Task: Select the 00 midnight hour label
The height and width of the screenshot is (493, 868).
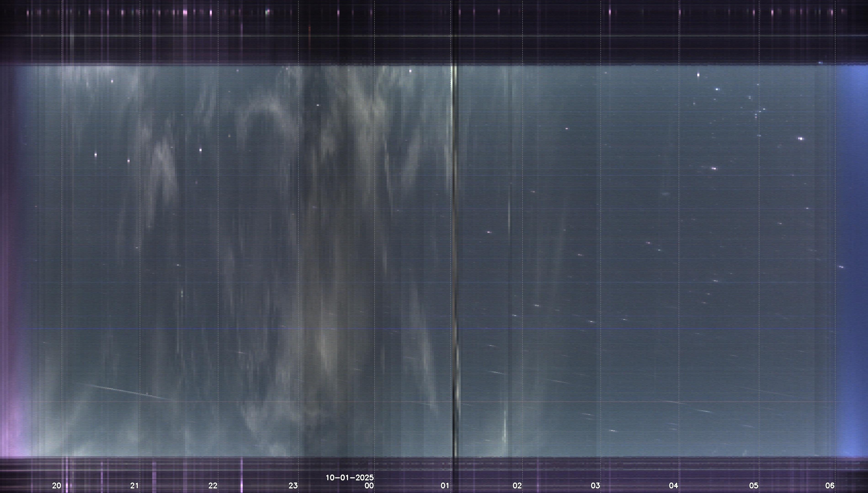Action: point(369,485)
